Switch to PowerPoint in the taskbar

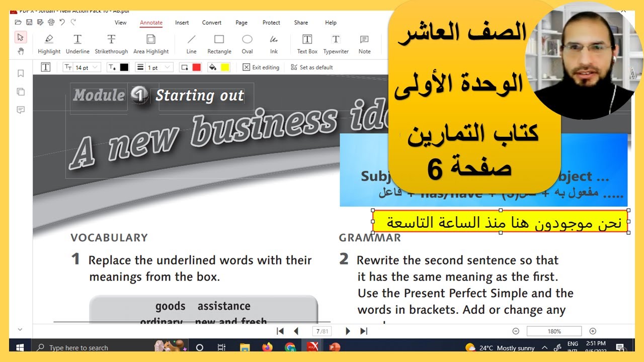coord(335,347)
